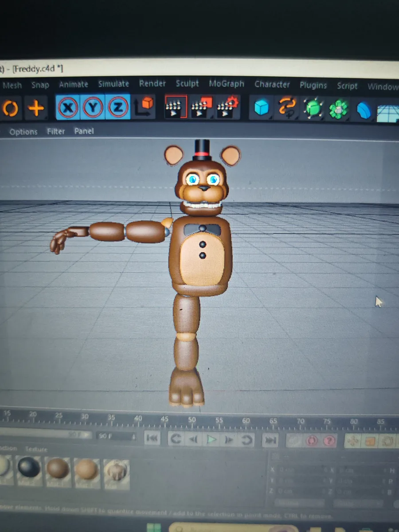Toggle scale keyframe recording
This screenshot has height=532, width=399.
[x=371, y=441]
